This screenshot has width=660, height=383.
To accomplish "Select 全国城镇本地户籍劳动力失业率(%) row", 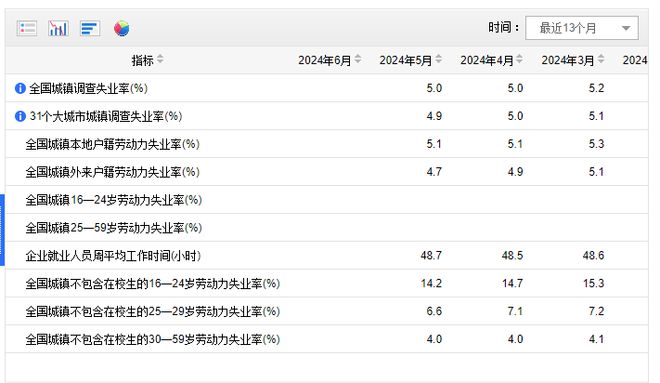I will tap(327, 144).
